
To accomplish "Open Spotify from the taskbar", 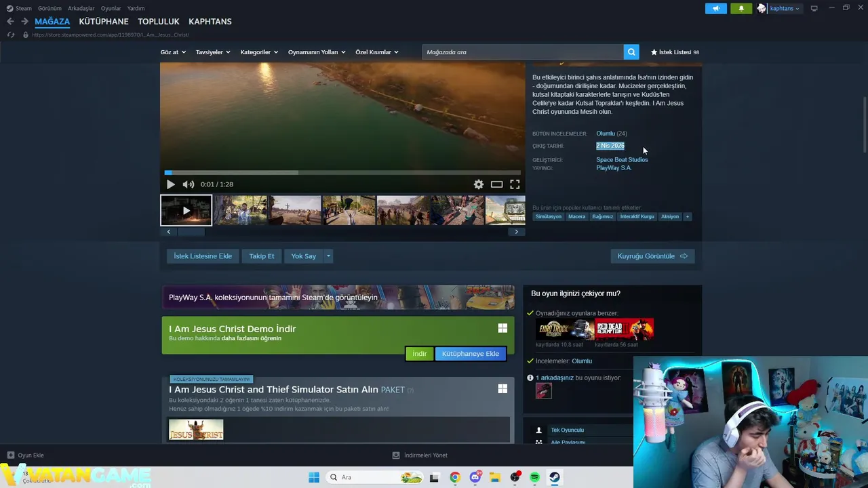I will 534,477.
